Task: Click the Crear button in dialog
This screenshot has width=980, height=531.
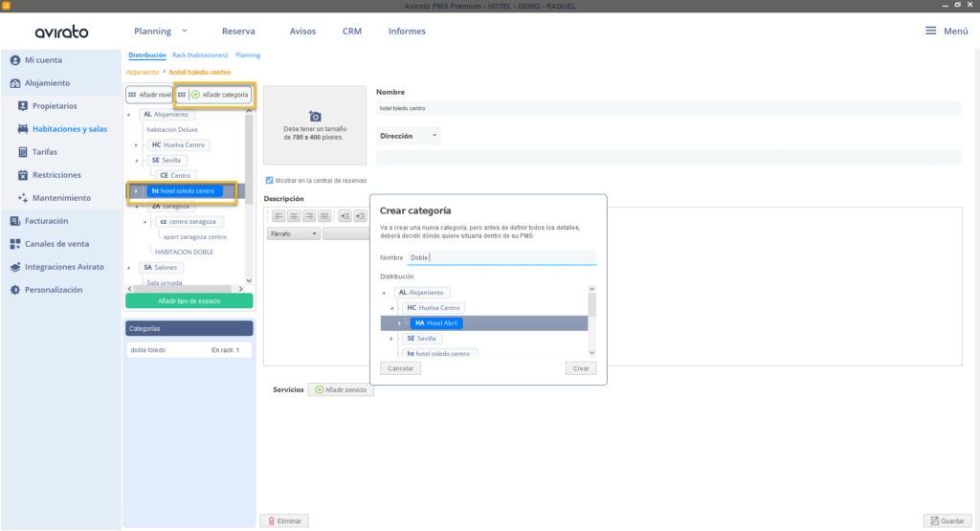Action: coord(581,368)
